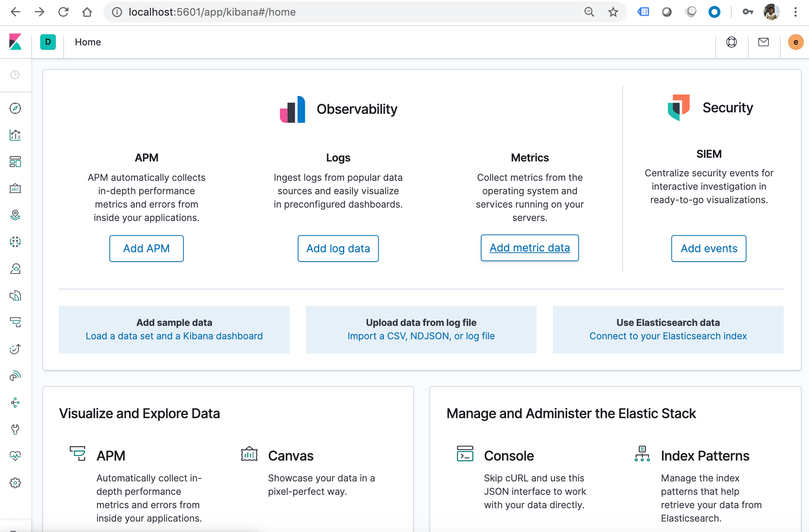Click the blue circle extension icon
This screenshot has width=809, height=532.
point(714,12)
